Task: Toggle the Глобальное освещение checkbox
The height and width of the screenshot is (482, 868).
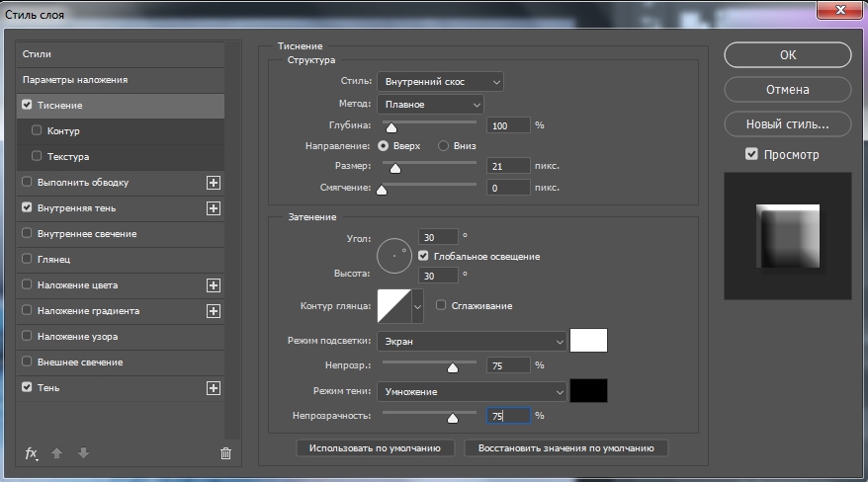Action: click(x=423, y=256)
